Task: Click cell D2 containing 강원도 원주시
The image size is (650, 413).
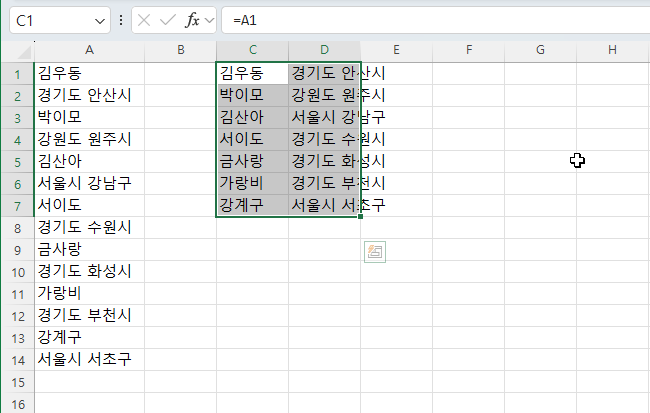Action: click(325, 96)
